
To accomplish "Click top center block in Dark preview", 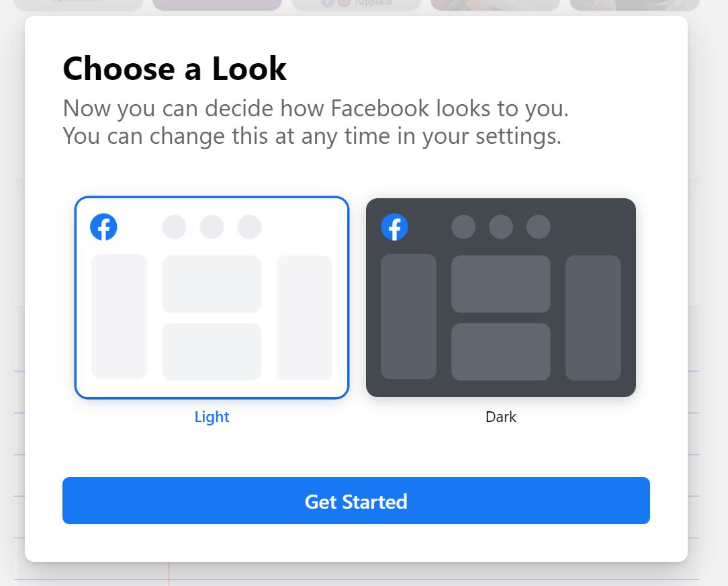I will point(501,284).
